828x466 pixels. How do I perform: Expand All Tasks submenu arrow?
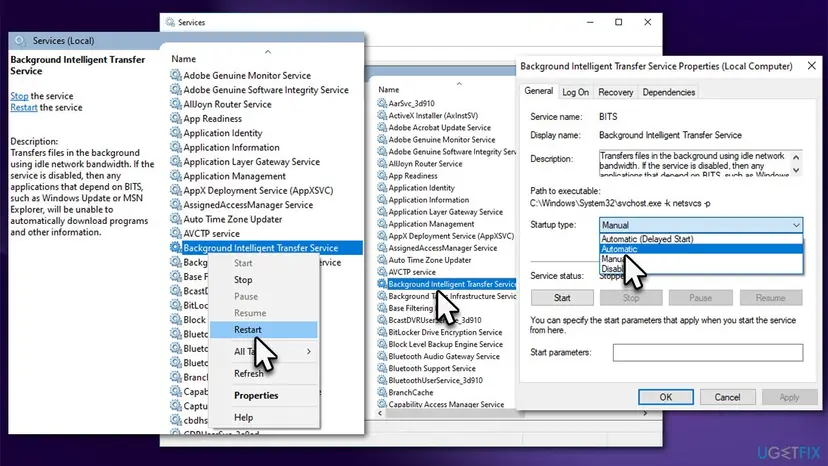(308, 351)
